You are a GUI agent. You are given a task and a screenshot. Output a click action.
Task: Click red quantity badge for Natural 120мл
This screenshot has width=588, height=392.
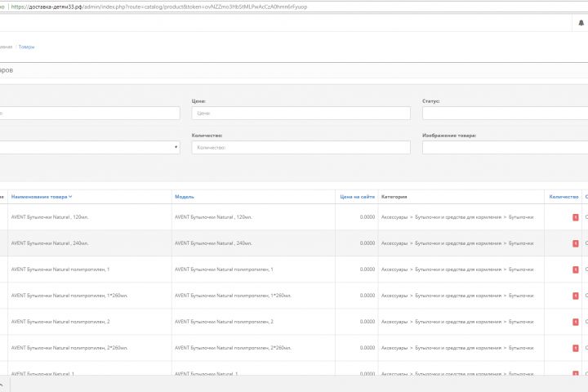(576, 217)
